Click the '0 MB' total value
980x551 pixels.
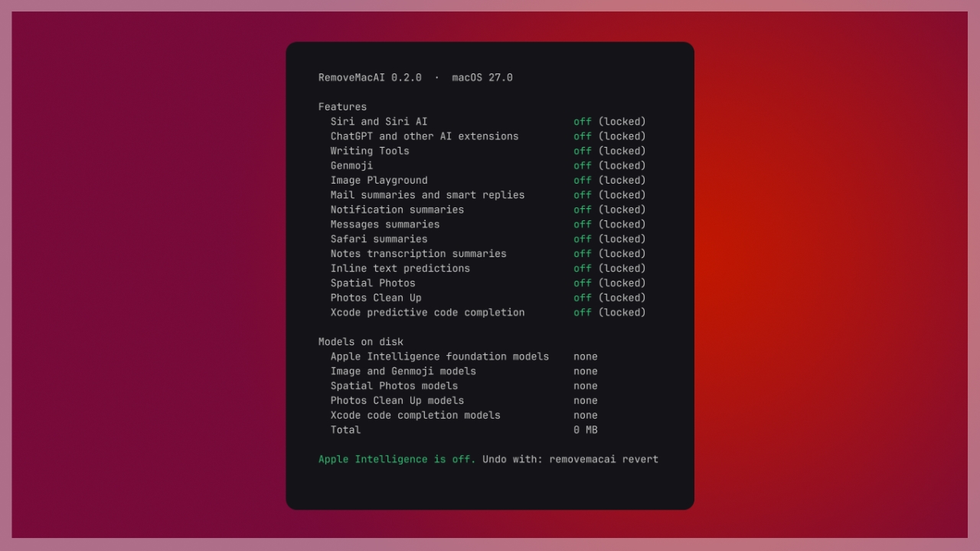click(586, 430)
